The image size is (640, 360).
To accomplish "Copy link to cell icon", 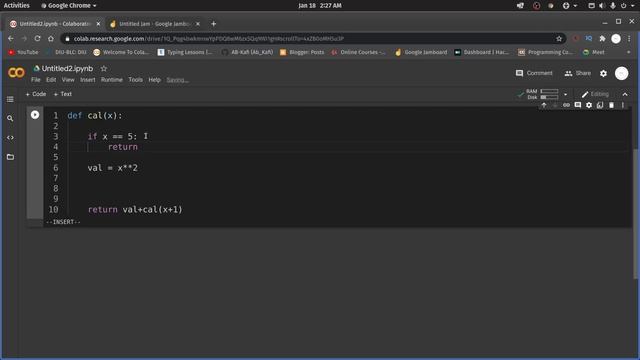I will (566, 105).
